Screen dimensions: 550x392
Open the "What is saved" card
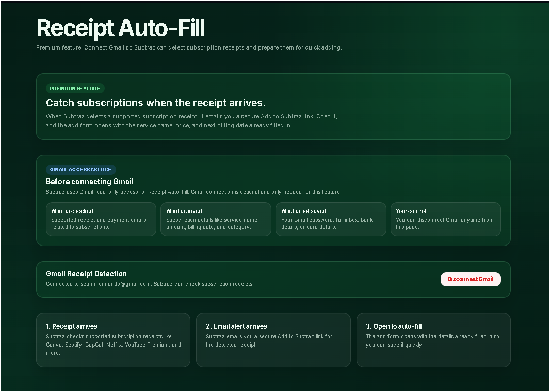click(x=216, y=219)
